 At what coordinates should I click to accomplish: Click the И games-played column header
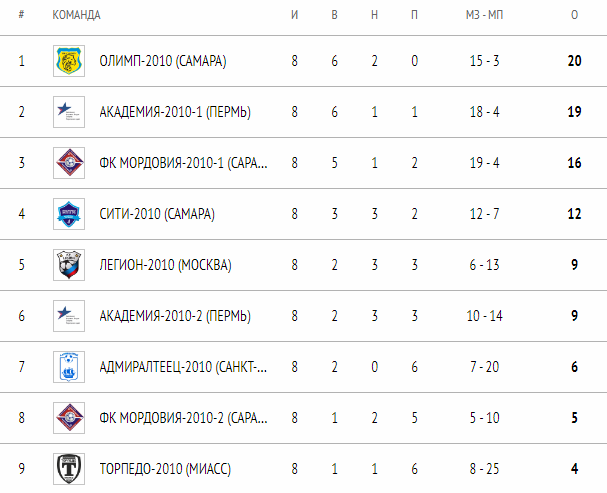pyautogui.click(x=295, y=15)
